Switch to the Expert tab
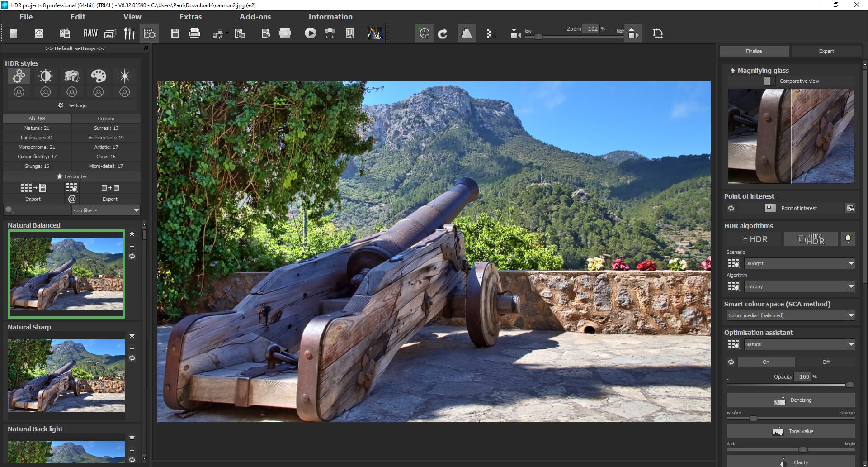Screen dimensions: 868x467 coord(826,51)
